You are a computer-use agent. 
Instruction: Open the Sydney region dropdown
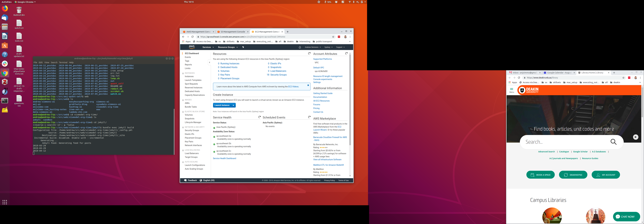point(328,47)
